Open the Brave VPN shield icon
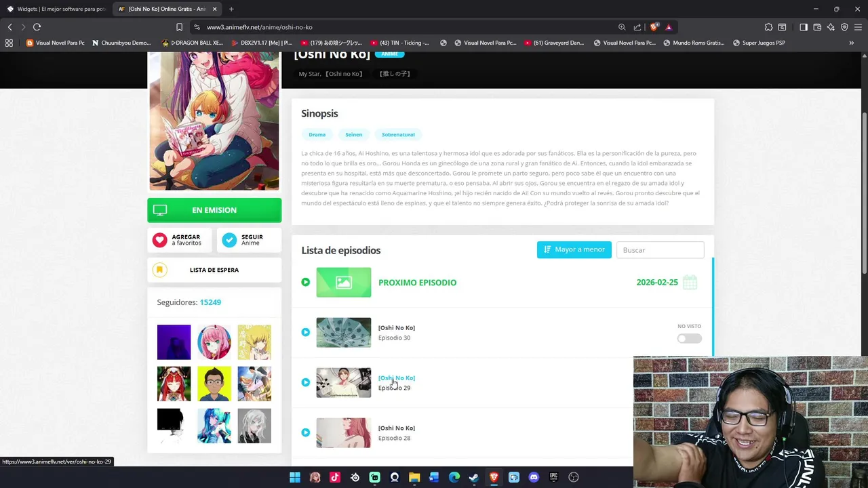 point(844,27)
